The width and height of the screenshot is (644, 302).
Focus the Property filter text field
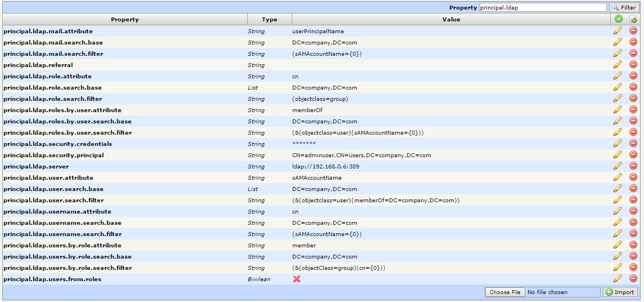click(543, 8)
